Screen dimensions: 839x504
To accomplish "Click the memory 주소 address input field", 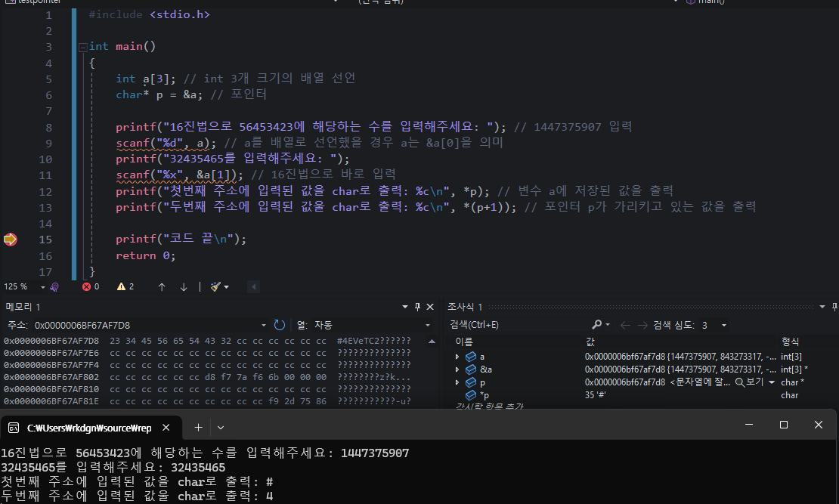I will coord(146,326).
